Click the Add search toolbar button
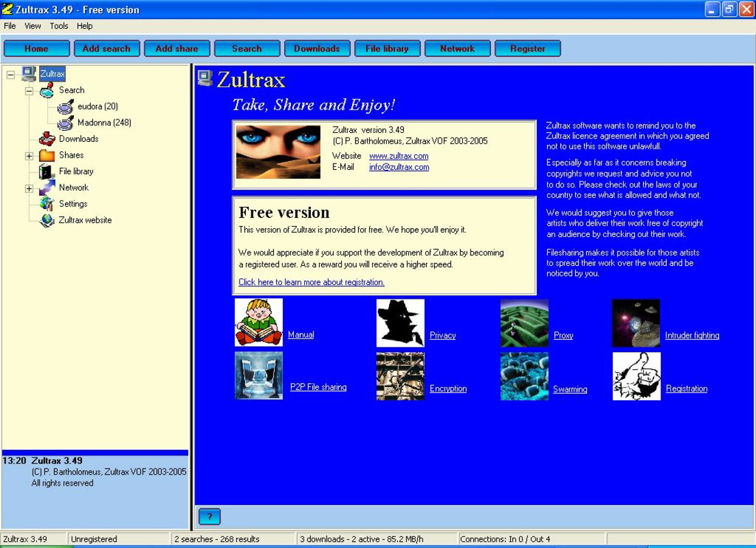Image resolution: width=756 pixels, height=548 pixels. [107, 48]
